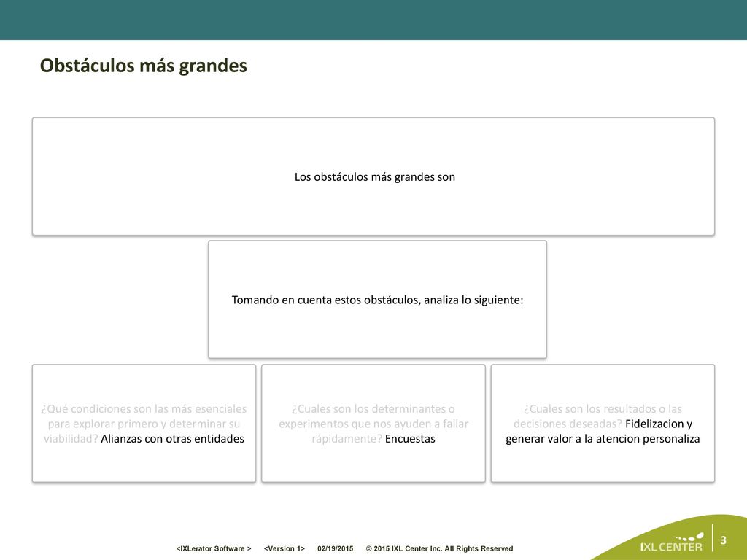
Task: Click the date 02/19/2015 in footer
Action: pos(336,548)
